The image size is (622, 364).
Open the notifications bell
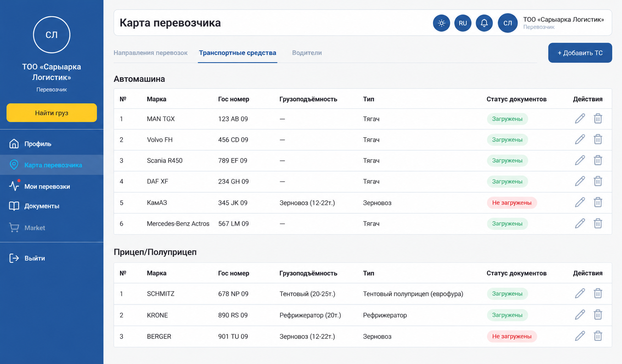(484, 23)
